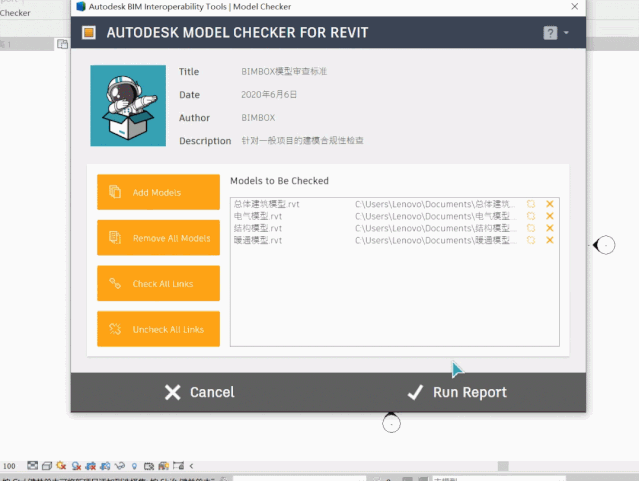Remove 电气模型.rvt with its X icon
The width and height of the screenshot is (639, 481).
pos(550,216)
